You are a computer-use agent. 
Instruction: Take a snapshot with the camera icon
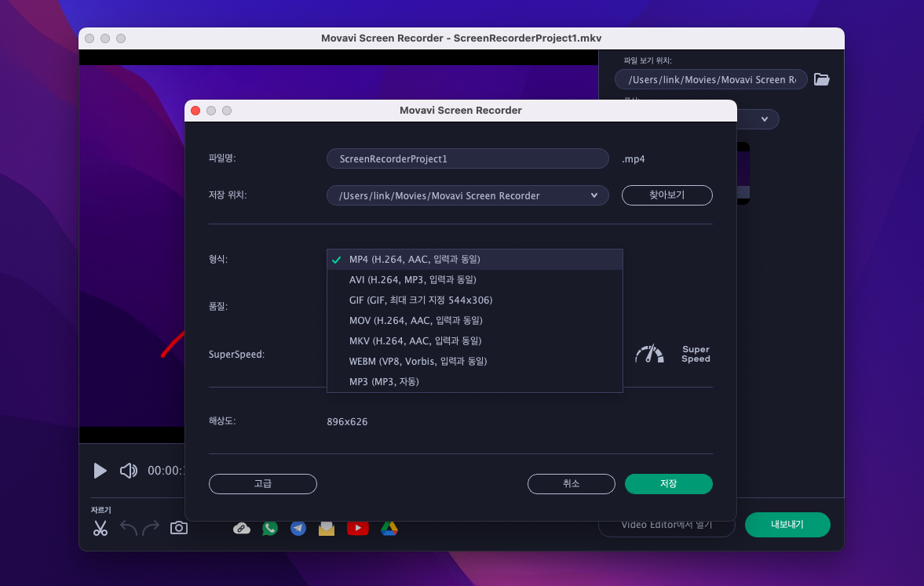178,528
